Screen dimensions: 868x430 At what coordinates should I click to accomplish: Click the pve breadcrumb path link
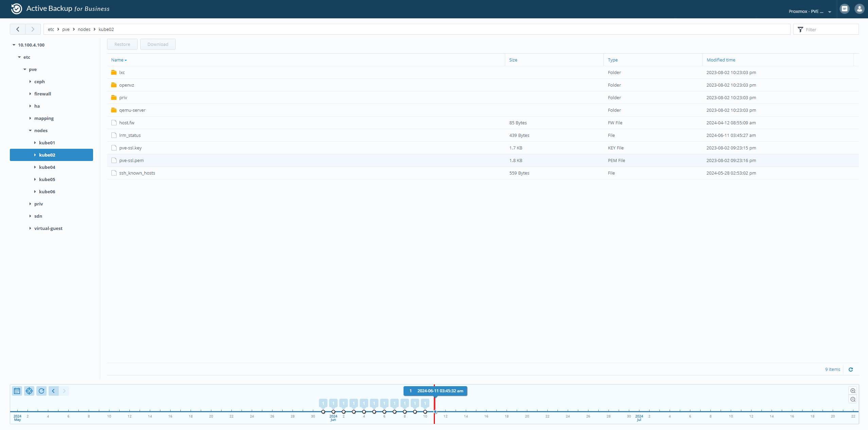66,30
